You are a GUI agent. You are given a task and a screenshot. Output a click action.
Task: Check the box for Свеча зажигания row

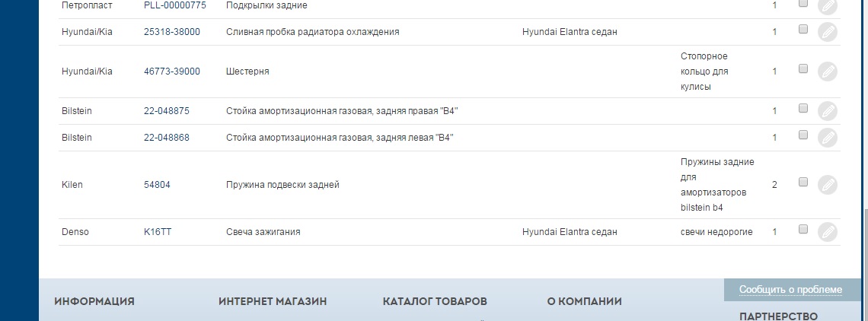pos(803,229)
